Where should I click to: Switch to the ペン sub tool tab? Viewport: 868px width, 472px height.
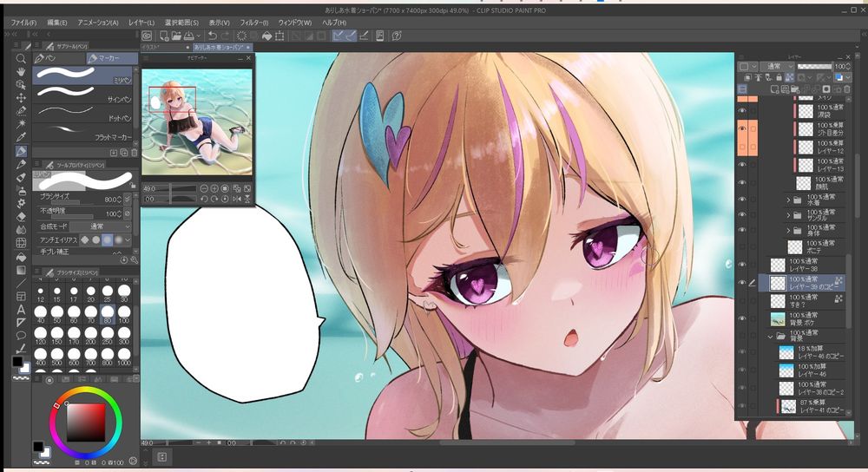point(59,58)
